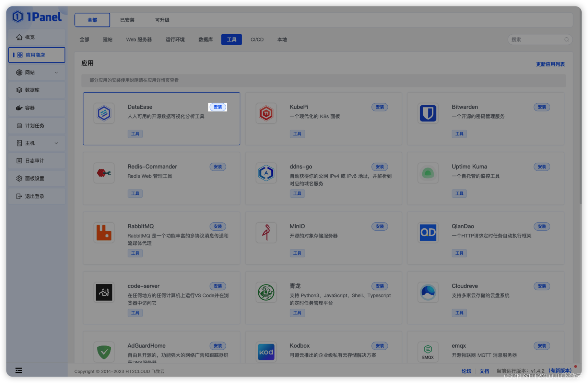Open 日志审计 page
588x383 pixels.
37,161
